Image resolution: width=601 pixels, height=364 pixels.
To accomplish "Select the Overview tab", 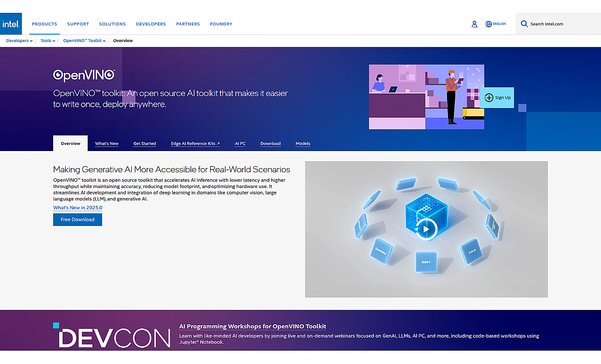I will point(70,143).
